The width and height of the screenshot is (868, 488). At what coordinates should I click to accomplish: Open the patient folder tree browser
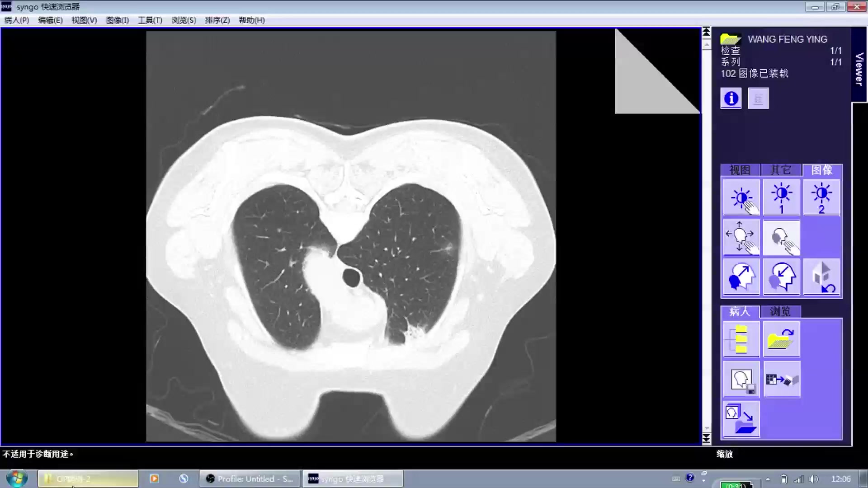741,339
